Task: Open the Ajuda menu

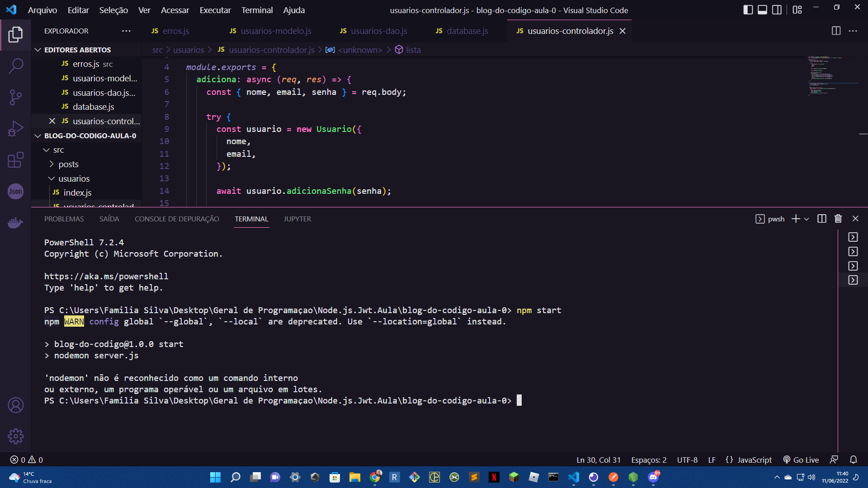Action: [294, 10]
